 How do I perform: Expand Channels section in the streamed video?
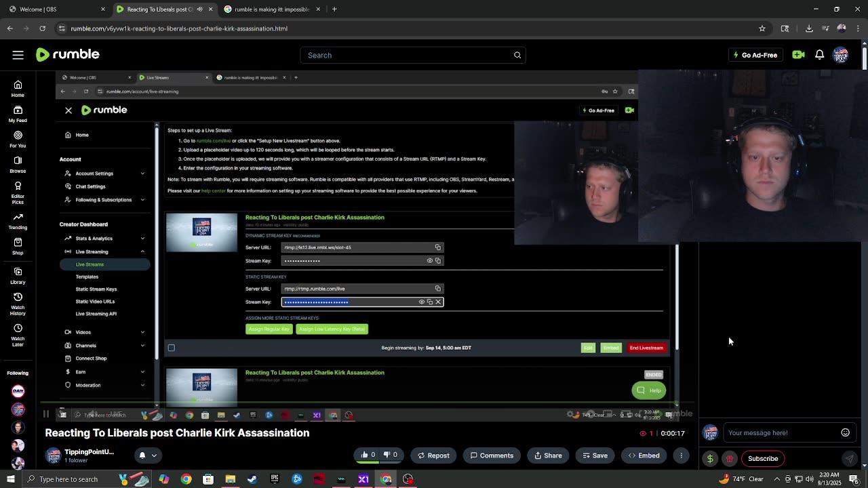point(142,346)
